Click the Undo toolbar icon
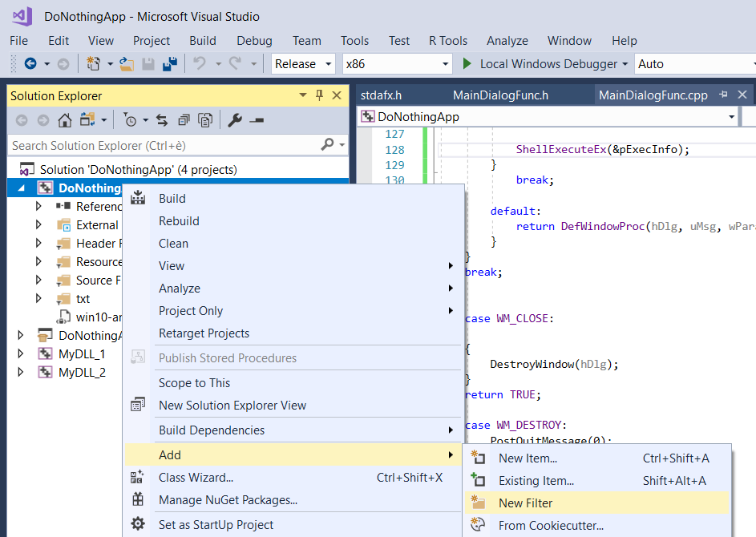Screen dimensions: 756x537 tap(200, 63)
